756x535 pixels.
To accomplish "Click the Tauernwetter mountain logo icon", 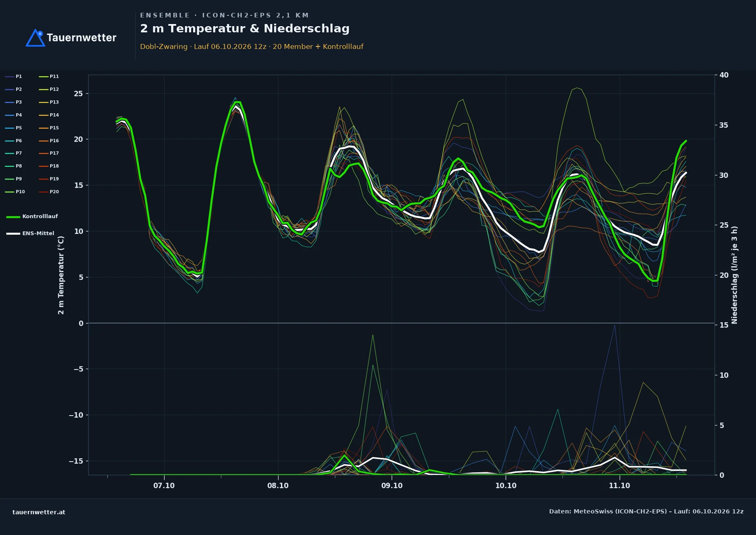I will 35,38.
